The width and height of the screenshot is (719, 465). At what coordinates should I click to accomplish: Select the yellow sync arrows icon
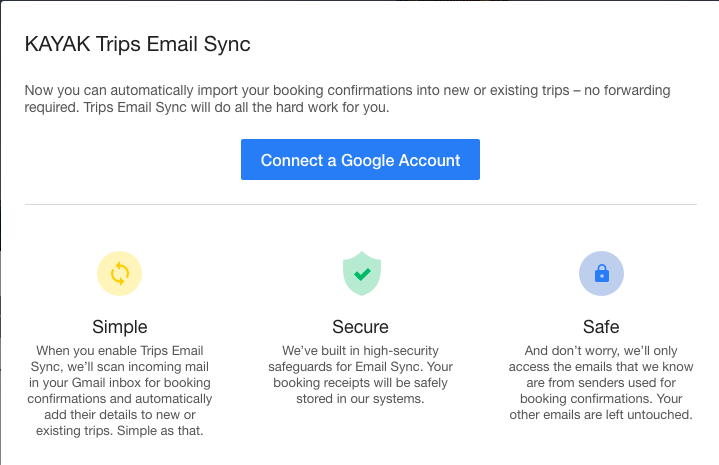(x=119, y=273)
